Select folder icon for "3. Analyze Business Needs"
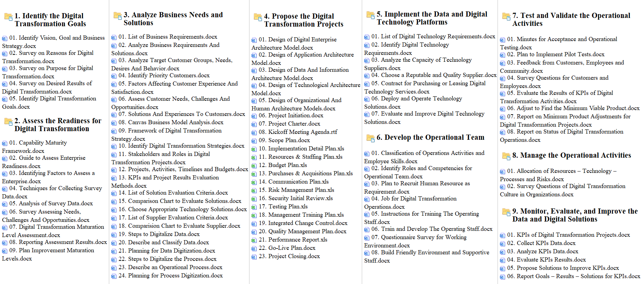 pyautogui.click(x=117, y=16)
